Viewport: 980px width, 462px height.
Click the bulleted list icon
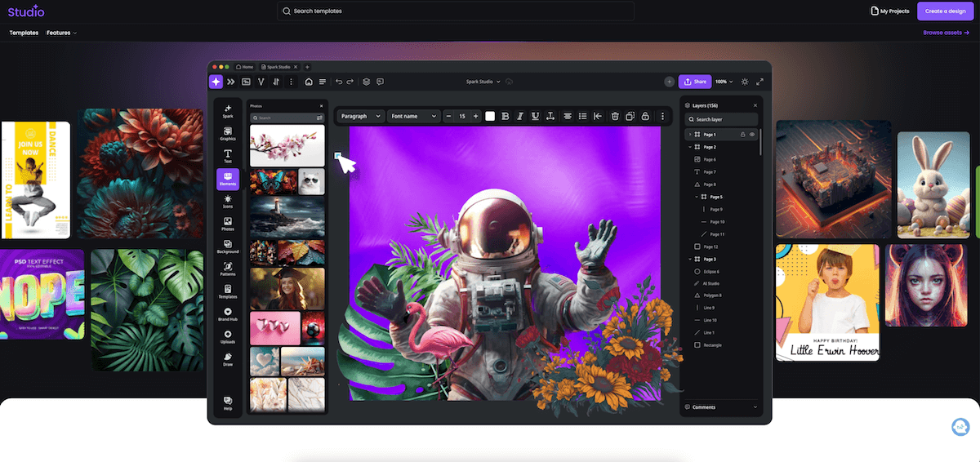click(582, 117)
